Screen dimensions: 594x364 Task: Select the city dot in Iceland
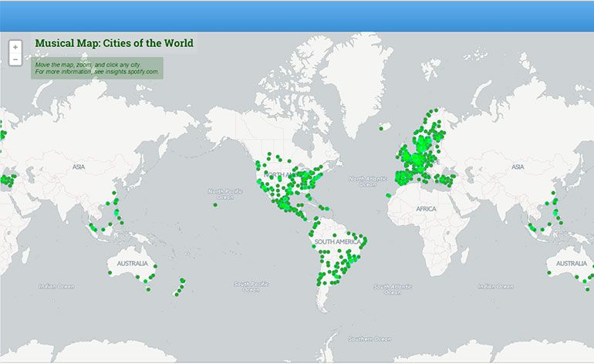[x=381, y=128]
